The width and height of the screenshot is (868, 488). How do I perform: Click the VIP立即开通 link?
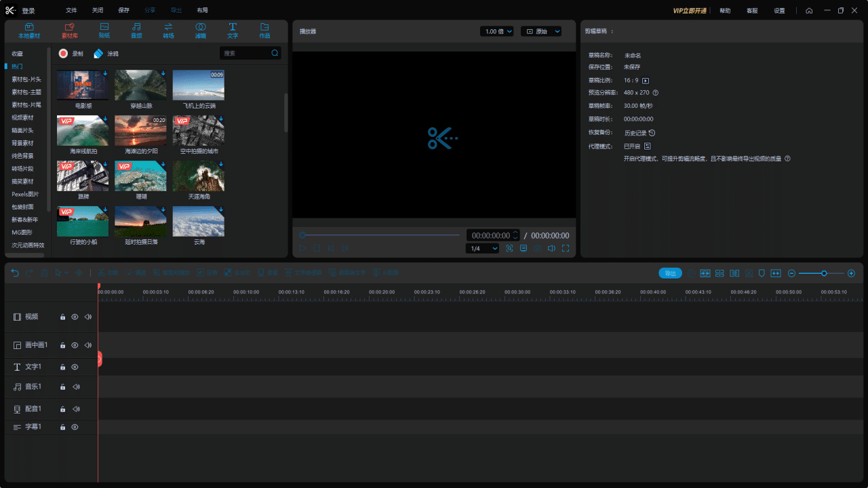tap(689, 11)
